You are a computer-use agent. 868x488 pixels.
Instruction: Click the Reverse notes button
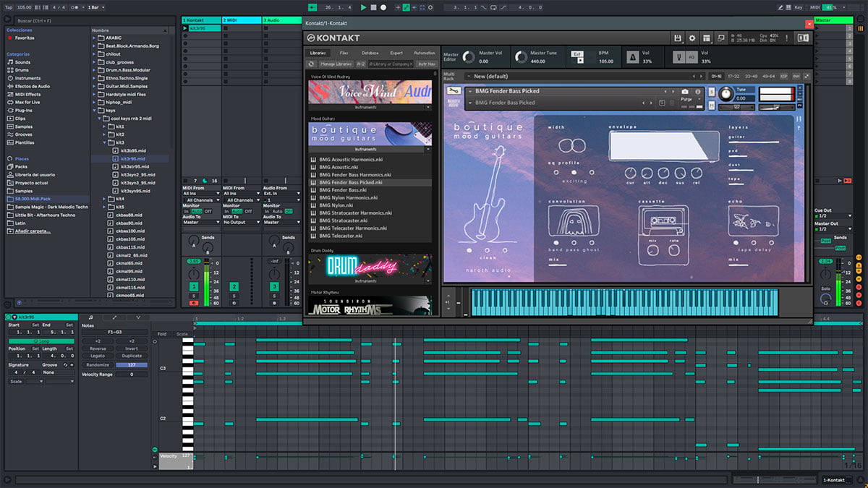(98, 348)
